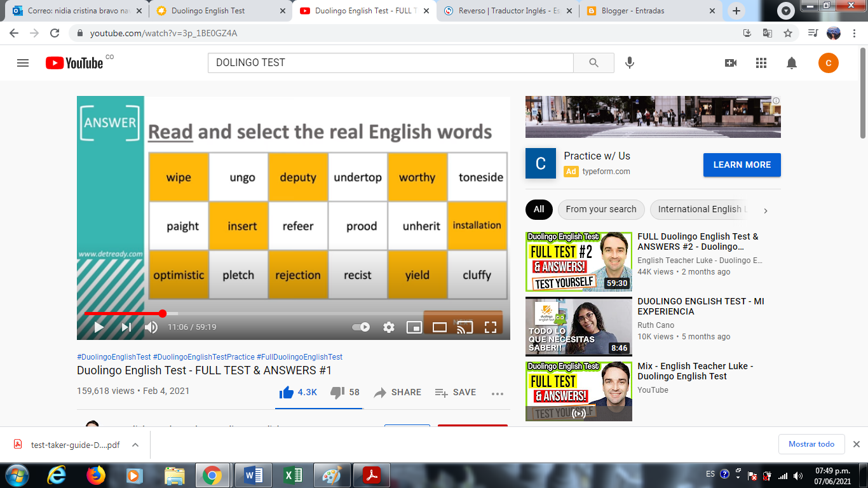Open the video settings gear
This screenshot has width=868, height=488.
coord(389,327)
